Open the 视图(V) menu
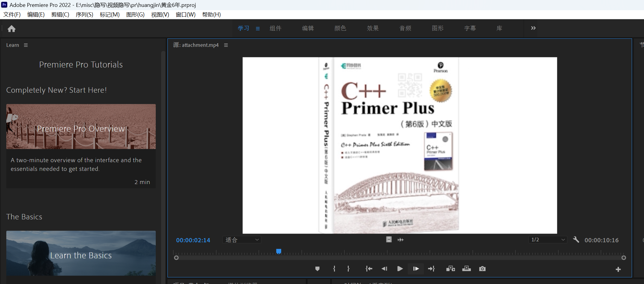The image size is (644, 284). click(x=160, y=15)
